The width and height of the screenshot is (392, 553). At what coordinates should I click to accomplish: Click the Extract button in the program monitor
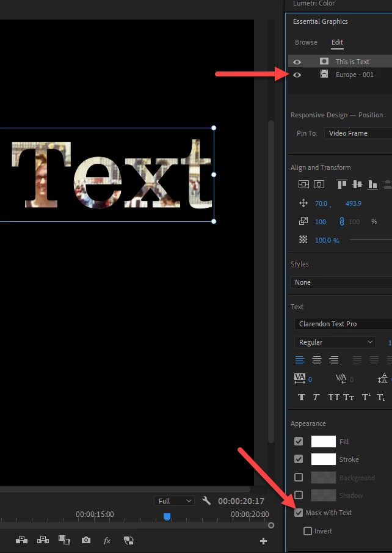pyautogui.click(x=43, y=540)
